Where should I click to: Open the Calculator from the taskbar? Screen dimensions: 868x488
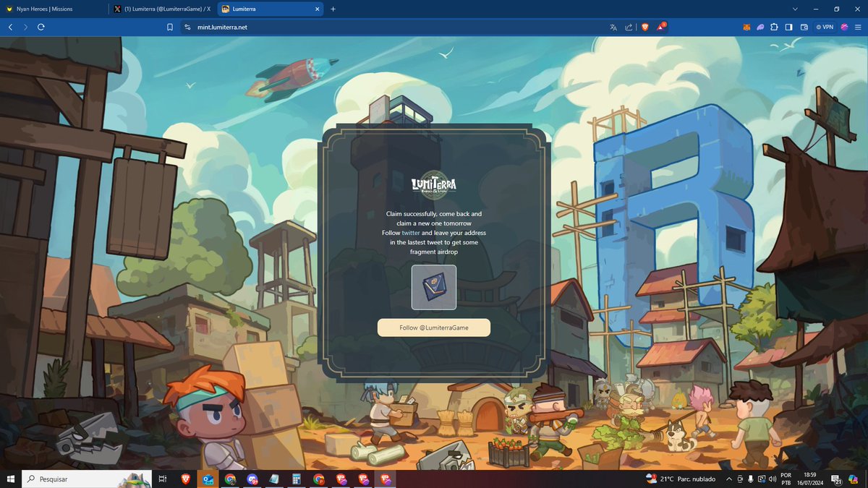pyautogui.click(x=296, y=479)
